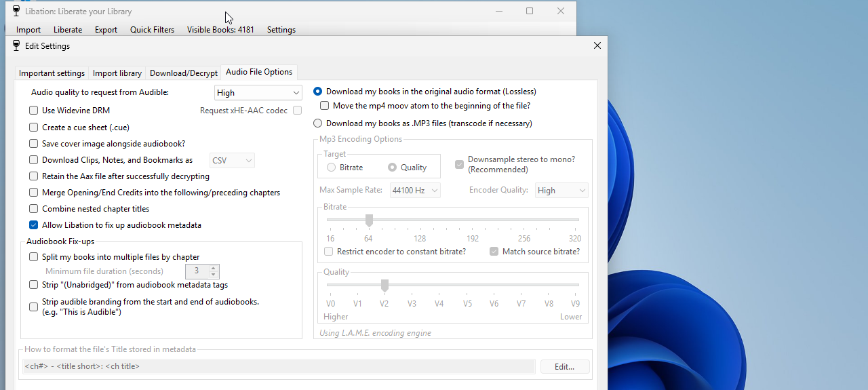Minimize the Libation main window
This screenshot has height=390, width=868.
(498, 11)
